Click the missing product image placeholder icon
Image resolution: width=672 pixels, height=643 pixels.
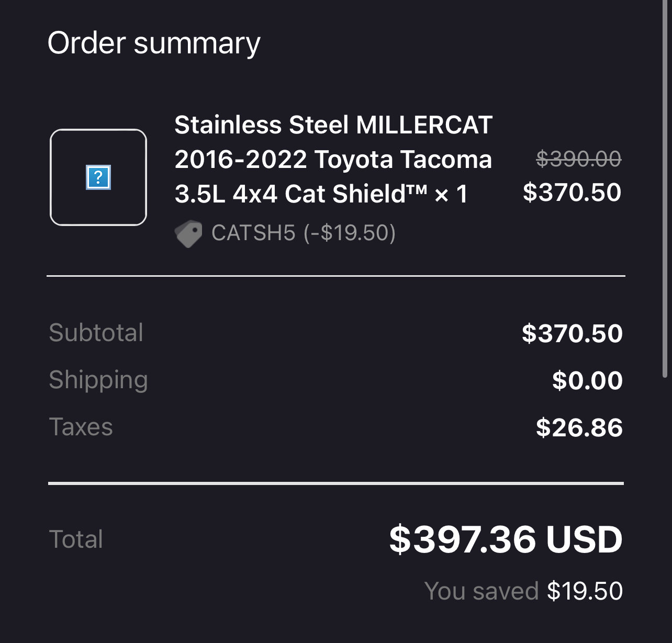tap(98, 178)
